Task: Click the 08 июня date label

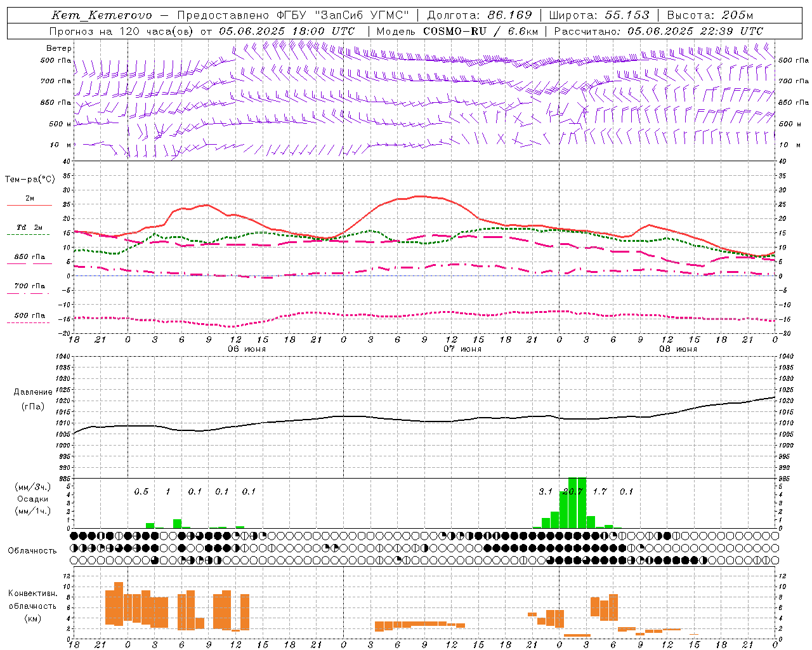Action: 678,349
